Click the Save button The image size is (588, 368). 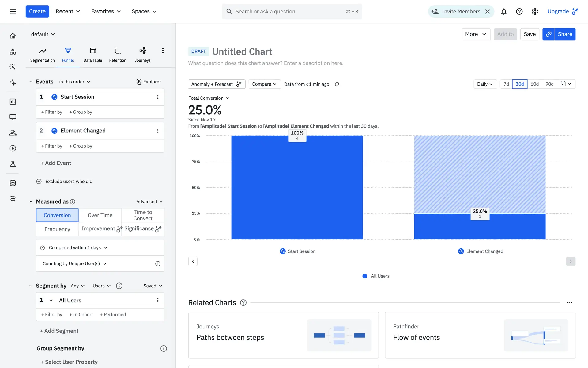pos(530,34)
